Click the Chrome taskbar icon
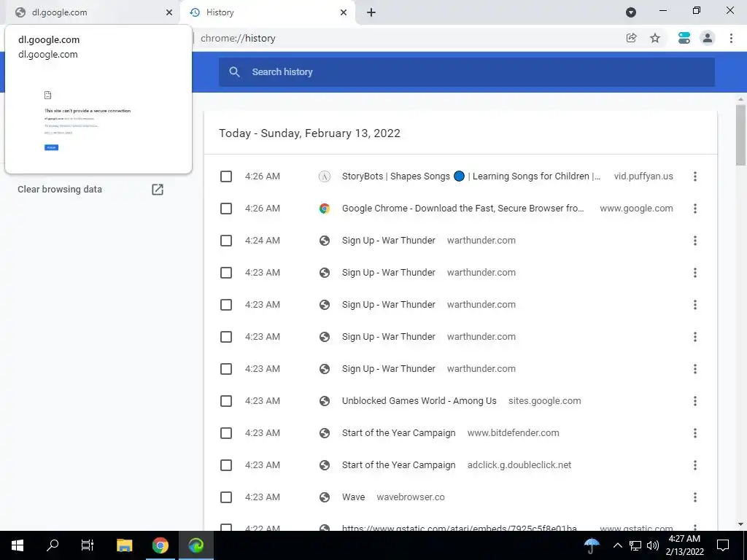Viewport: 747px width, 560px height. 160,545
